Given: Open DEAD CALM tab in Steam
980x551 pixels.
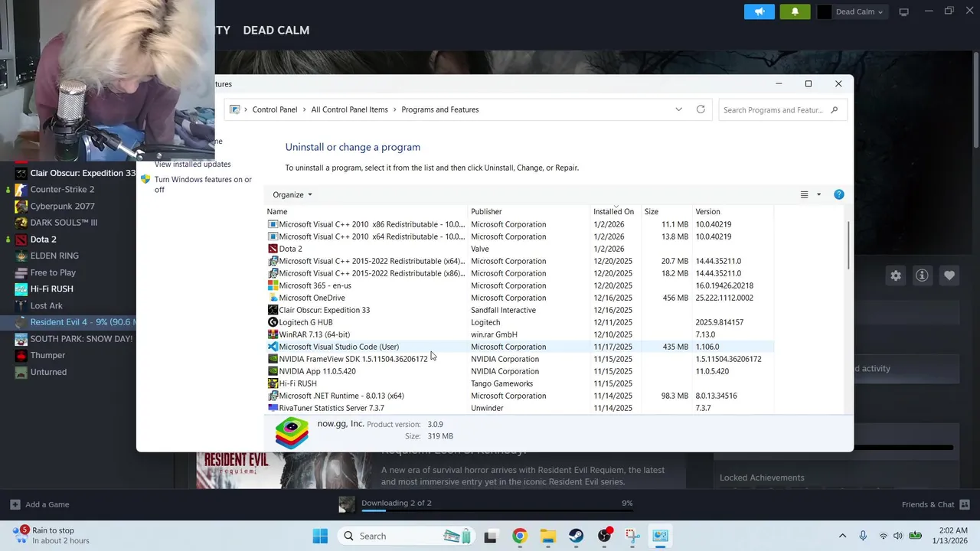Looking at the screenshot, I should (276, 30).
